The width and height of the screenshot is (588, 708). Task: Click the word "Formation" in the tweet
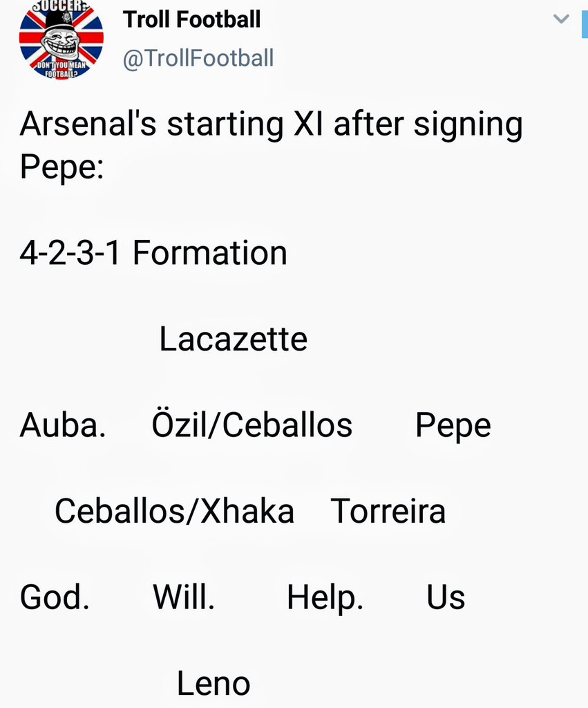click(x=209, y=253)
